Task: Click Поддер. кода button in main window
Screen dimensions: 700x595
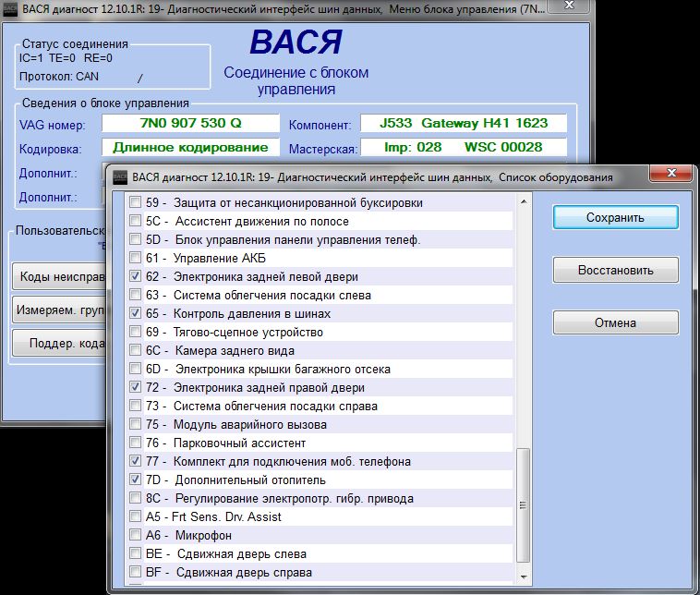Action: pyautogui.click(x=59, y=343)
